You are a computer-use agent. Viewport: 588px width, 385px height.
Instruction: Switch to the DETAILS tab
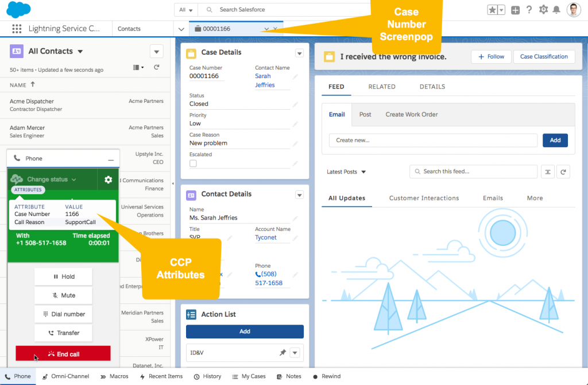tap(432, 87)
